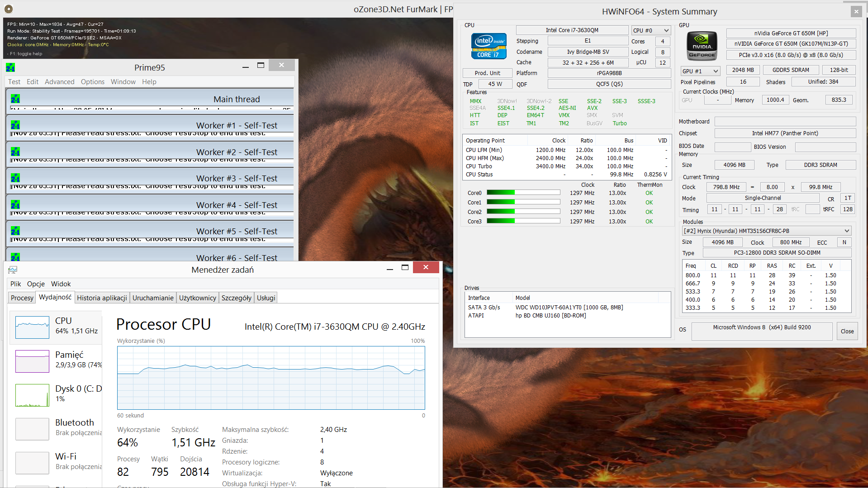Click the Menedżer zadań title bar icon
This screenshot has width=868, height=488.
point(12,270)
